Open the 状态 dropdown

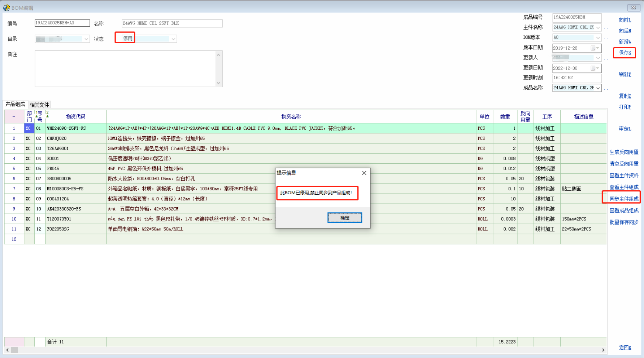coord(173,39)
